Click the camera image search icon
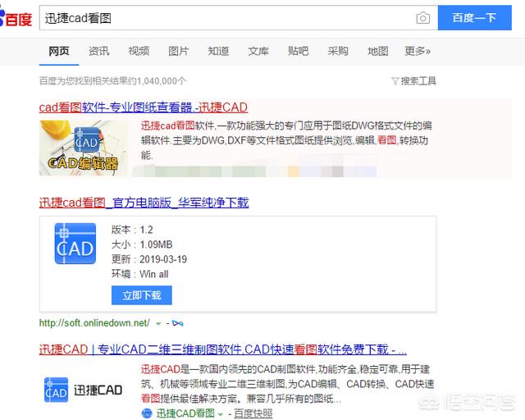Image resolution: width=525 pixels, height=420 pixels. (x=423, y=18)
